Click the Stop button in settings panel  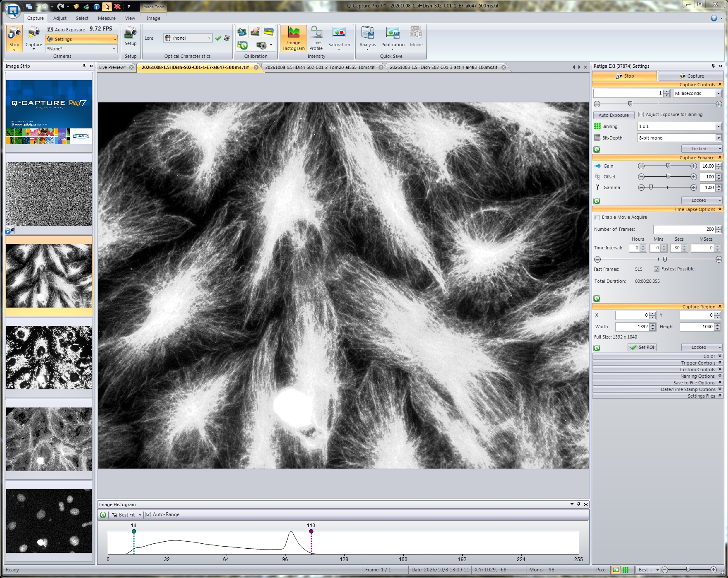624,76
